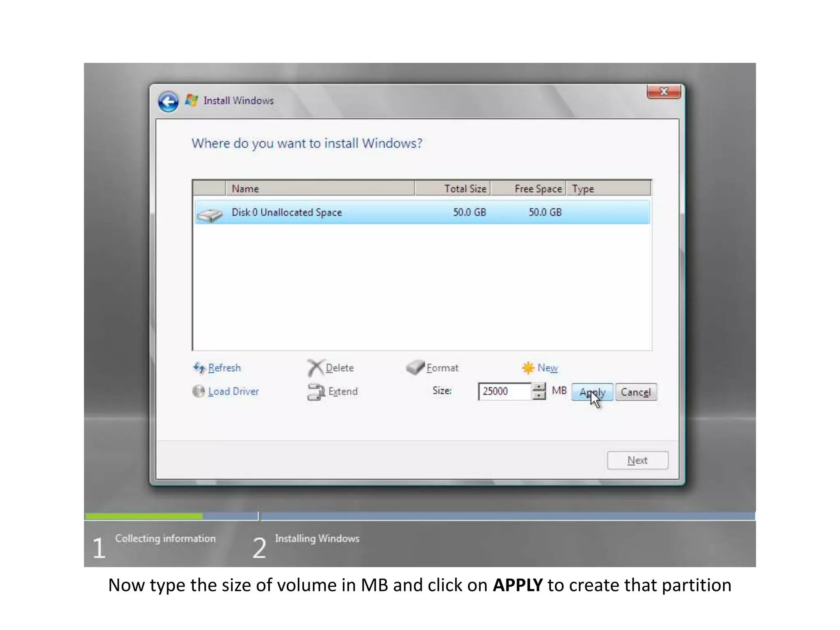
Task: Click the New partition link
Action: pos(548,368)
